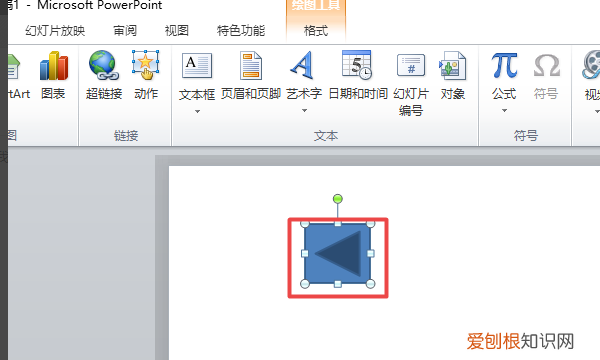Open the 视图 view tab

(x=177, y=31)
